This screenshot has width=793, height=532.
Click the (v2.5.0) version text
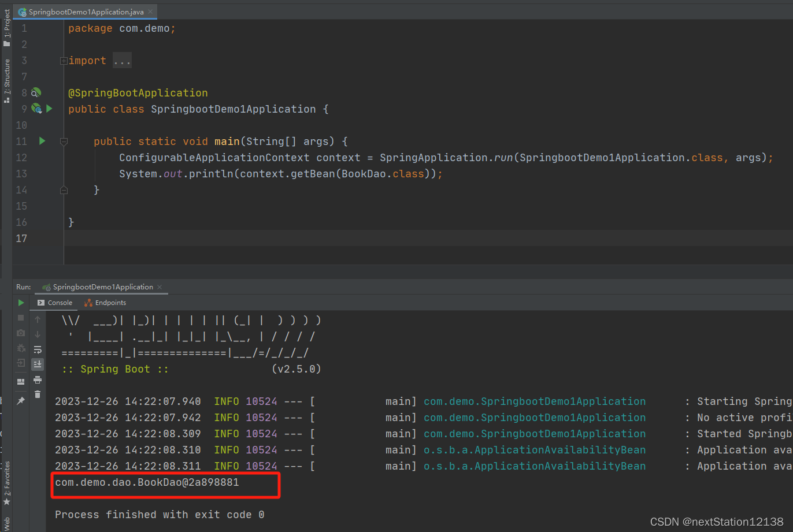pyautogui.click(x=296, y=369)
